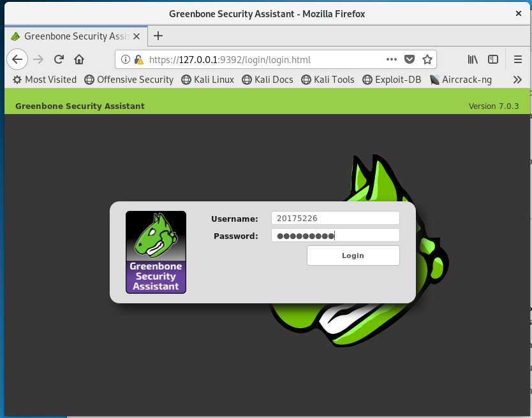
Task: Close the Greenbone Security Assistant tab
Action: 137,36
